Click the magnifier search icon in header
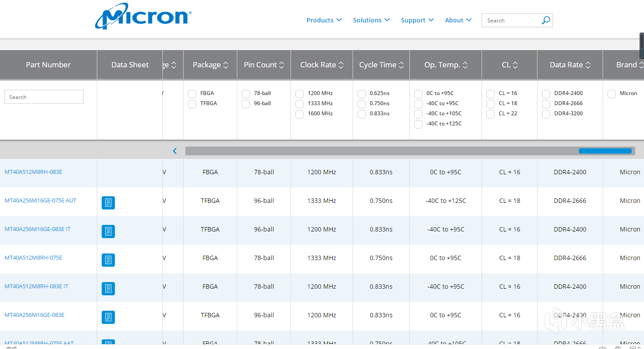The image size is (644, 349). [545, 20]
